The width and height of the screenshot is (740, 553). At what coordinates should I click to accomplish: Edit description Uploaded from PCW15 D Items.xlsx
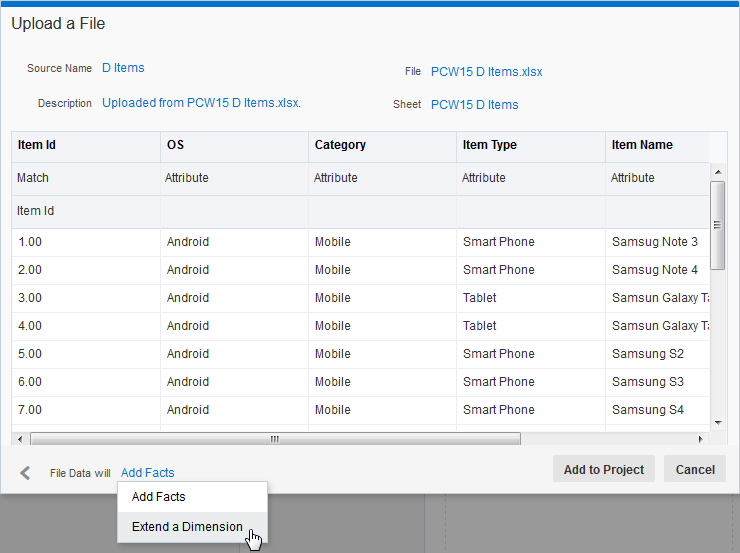click(x=202, y=103)
